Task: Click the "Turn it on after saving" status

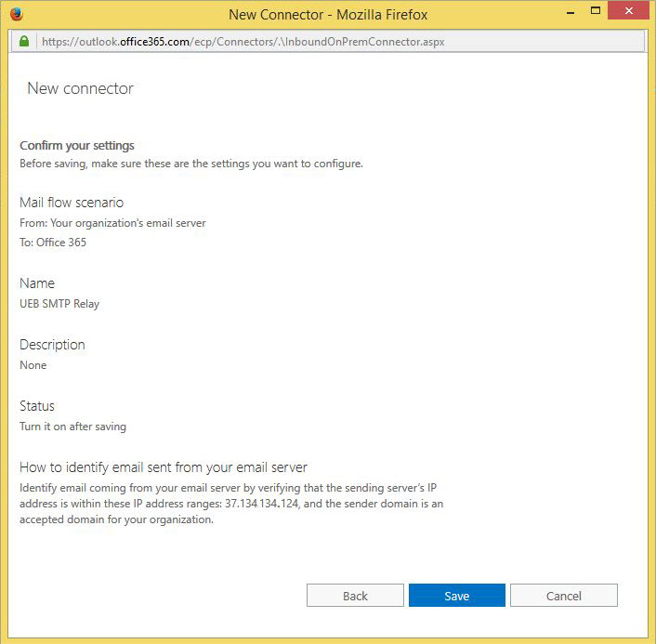Action: point(72,427)
